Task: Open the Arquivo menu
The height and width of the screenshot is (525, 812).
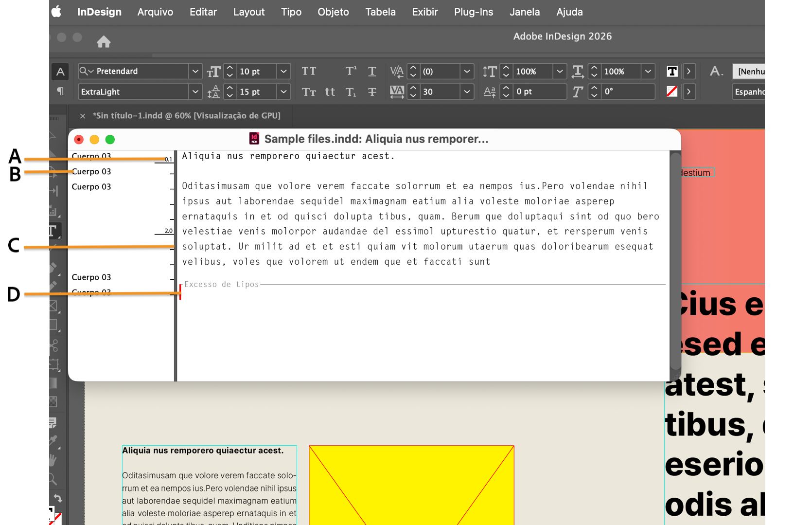Action: pos(155,12)
